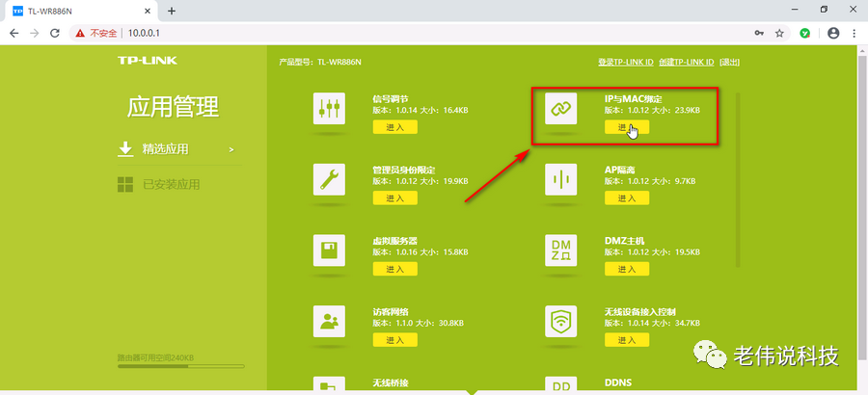Click the DMZ主机 app title

pyautogui.click(x=624, y=241)
